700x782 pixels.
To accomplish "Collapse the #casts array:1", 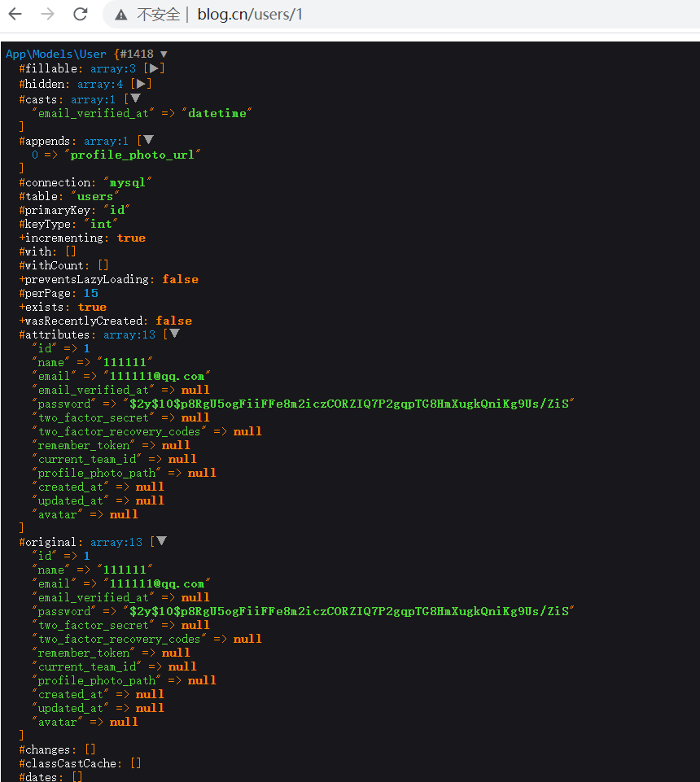I will pos(135,98).
